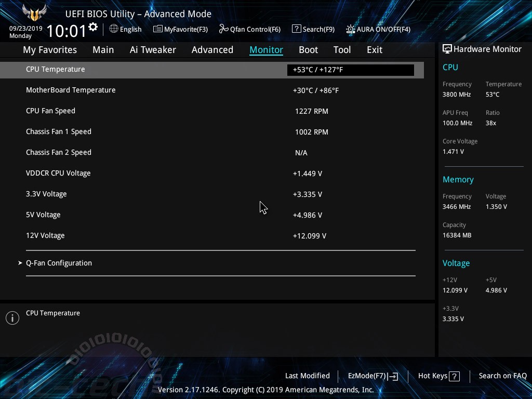
Task: Select VDDCR CPU Voltage row
Action: [x=212, y=174]
